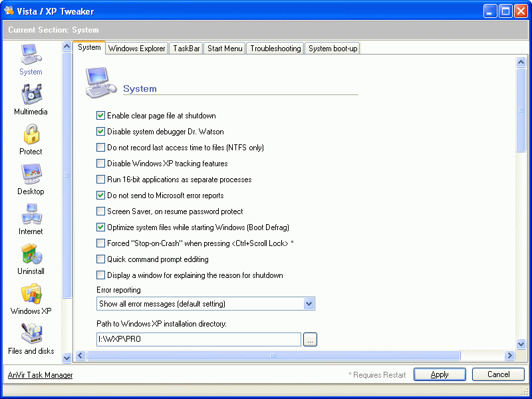Open the Desktop section icon
Screen dimensions: 532x399
pos(31,174)
